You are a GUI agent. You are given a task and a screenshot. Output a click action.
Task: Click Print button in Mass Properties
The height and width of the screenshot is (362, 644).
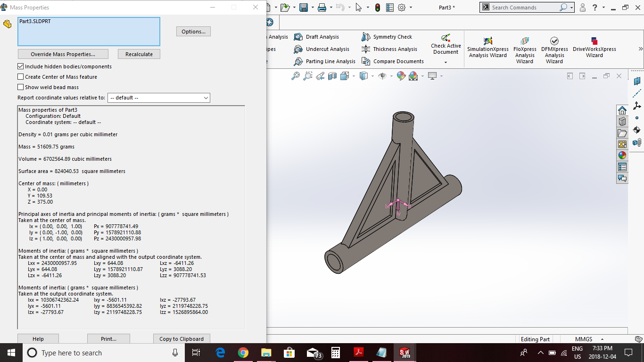tap(108, 338)
